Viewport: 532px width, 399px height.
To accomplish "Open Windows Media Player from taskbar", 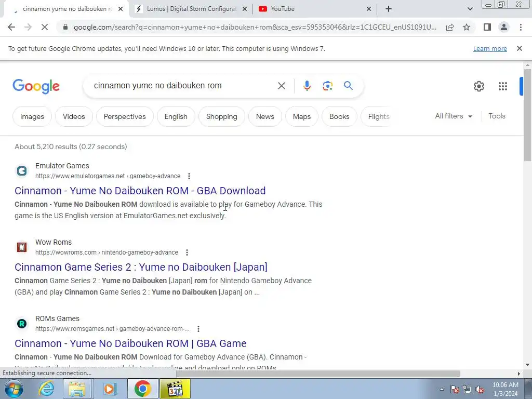I will tap(109, 389).
